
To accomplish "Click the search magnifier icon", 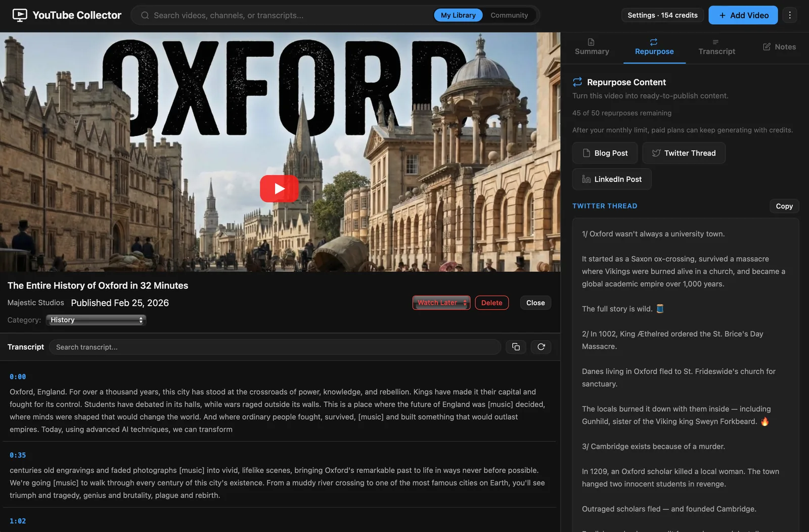I will point(145,15).
